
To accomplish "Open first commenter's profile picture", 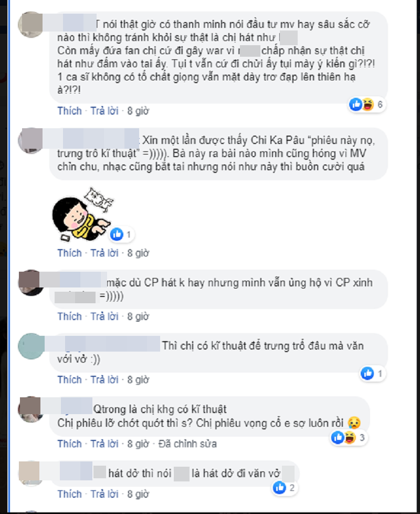I will [x=31, y=25].
